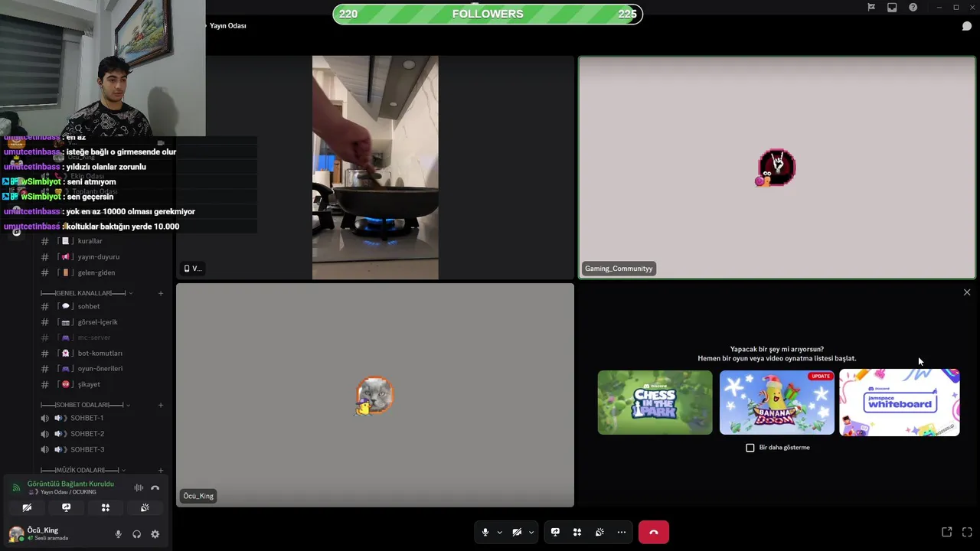Add channel to SOHBET ODALARI category

(x=160, y=405)
